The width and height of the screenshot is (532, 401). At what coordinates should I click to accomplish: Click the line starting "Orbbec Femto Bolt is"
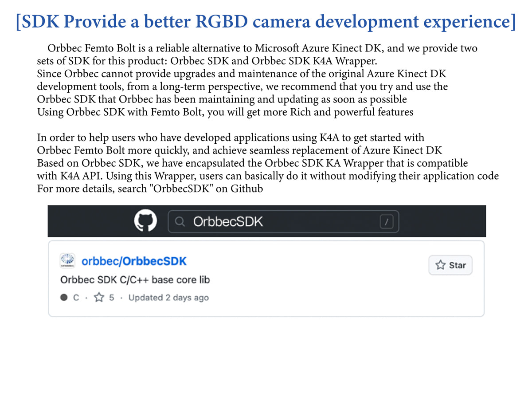click(x=262, y=48)
